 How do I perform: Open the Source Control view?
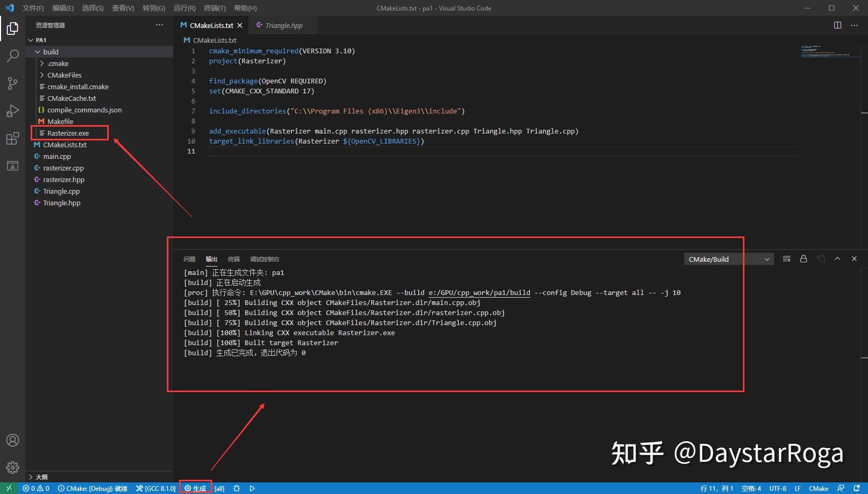(x=12, y=83)
